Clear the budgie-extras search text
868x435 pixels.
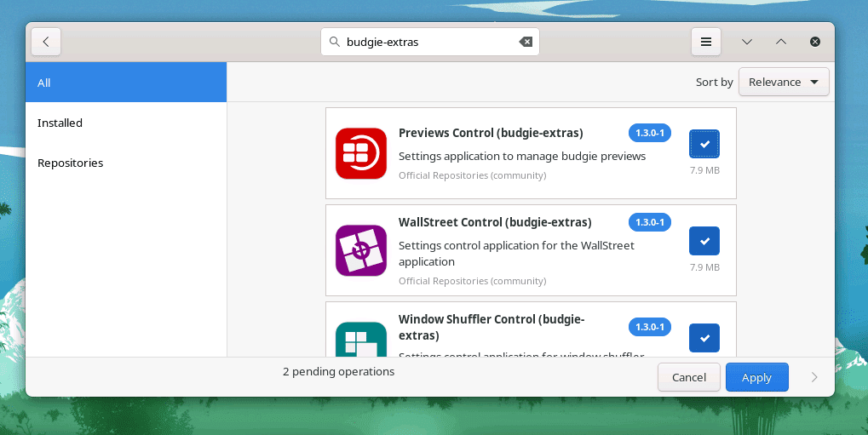coord(526,42)
